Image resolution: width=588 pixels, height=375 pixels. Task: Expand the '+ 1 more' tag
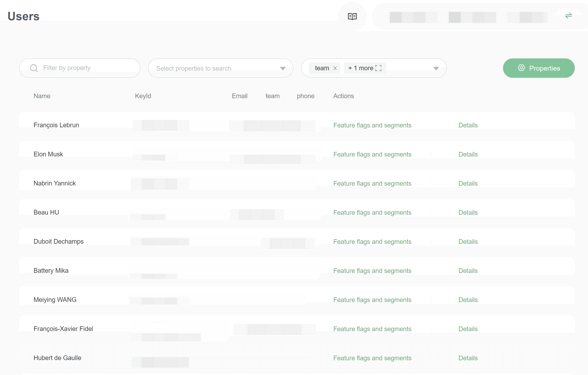[x=365, y=68]
